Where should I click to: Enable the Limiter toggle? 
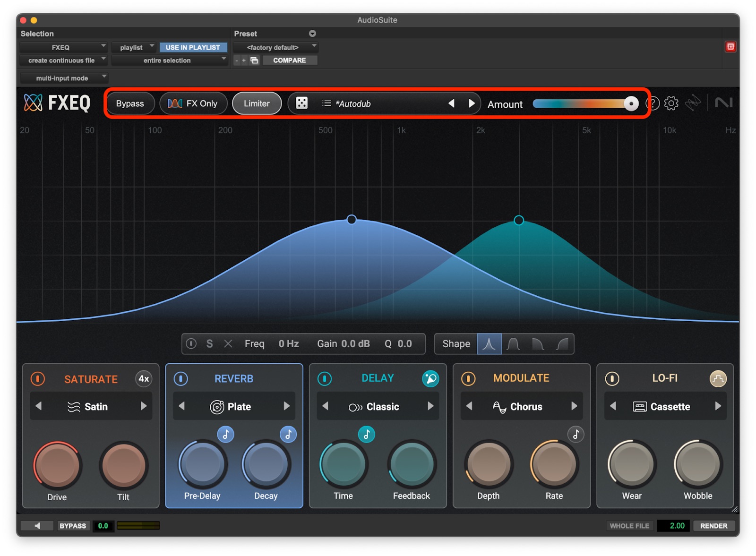pyautogui.click(x=257, y=103)
